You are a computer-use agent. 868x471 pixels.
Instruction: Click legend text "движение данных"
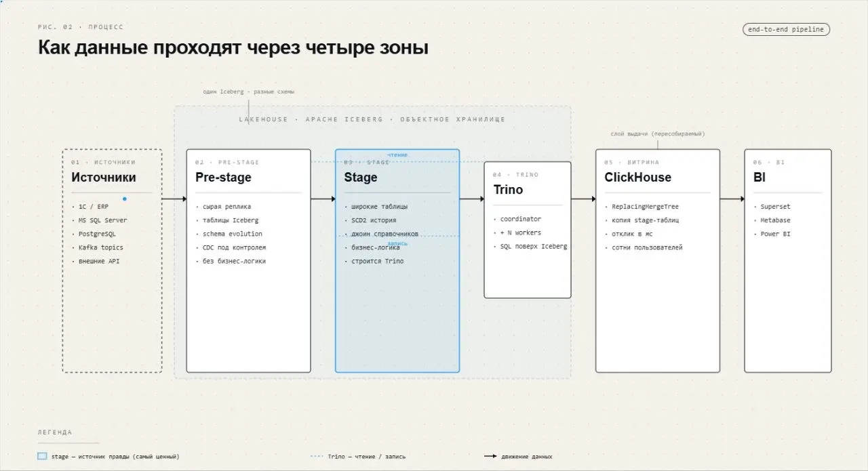point(527,457)
